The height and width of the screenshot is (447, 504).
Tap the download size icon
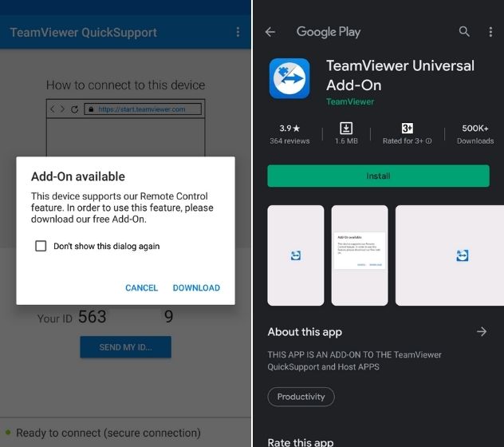[346, 129]
